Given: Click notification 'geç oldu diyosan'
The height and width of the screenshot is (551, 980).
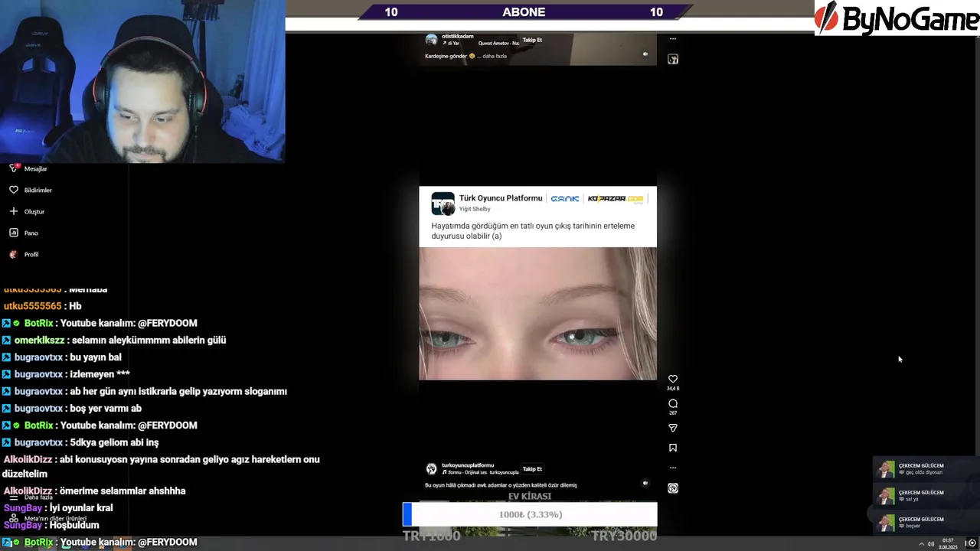Looking at the screenshot, I should (924, 472).
